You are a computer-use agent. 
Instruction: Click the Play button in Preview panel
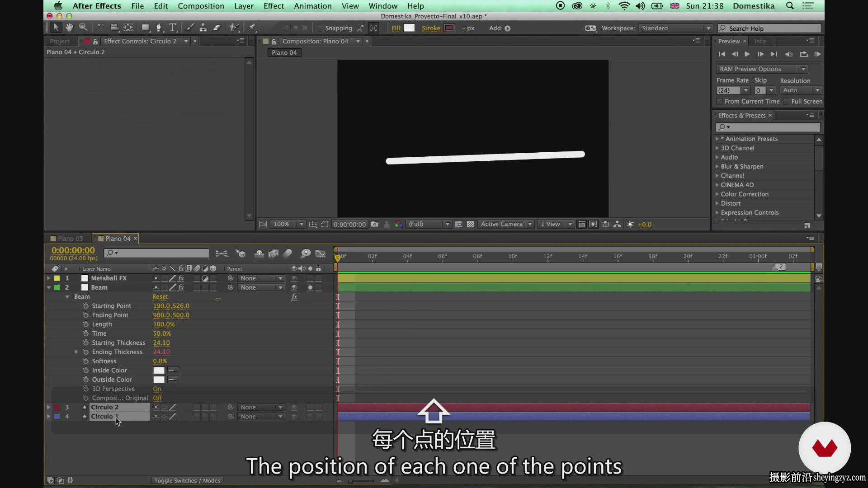[x=747, y=54]
